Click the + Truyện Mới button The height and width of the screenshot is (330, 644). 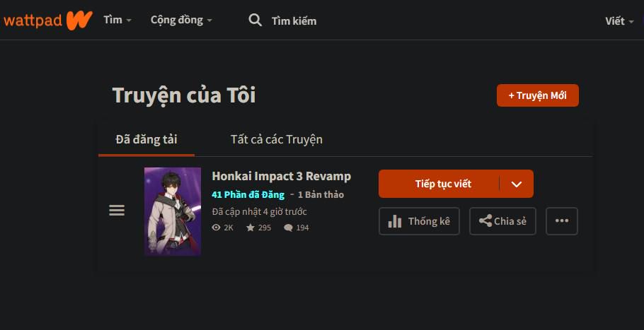[538, 95]
